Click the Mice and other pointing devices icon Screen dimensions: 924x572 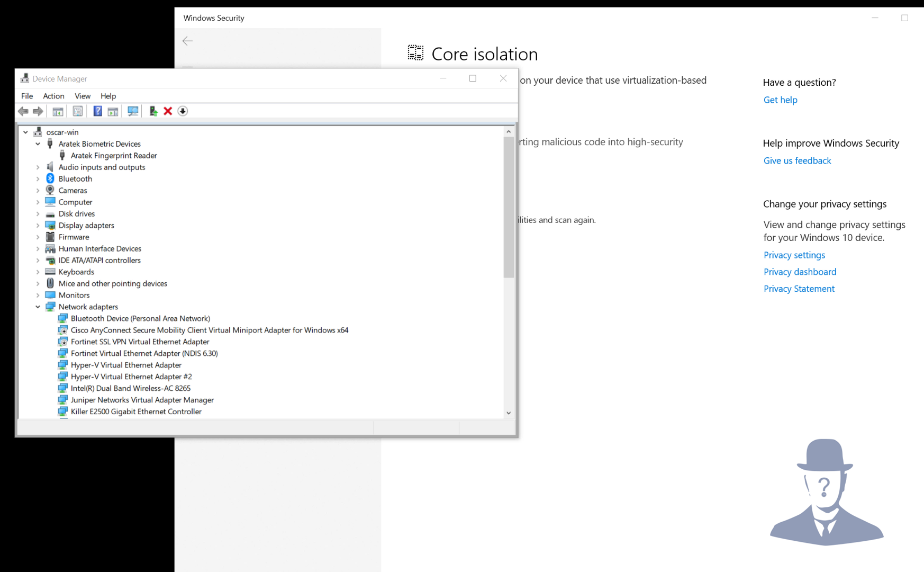point(50,283)
